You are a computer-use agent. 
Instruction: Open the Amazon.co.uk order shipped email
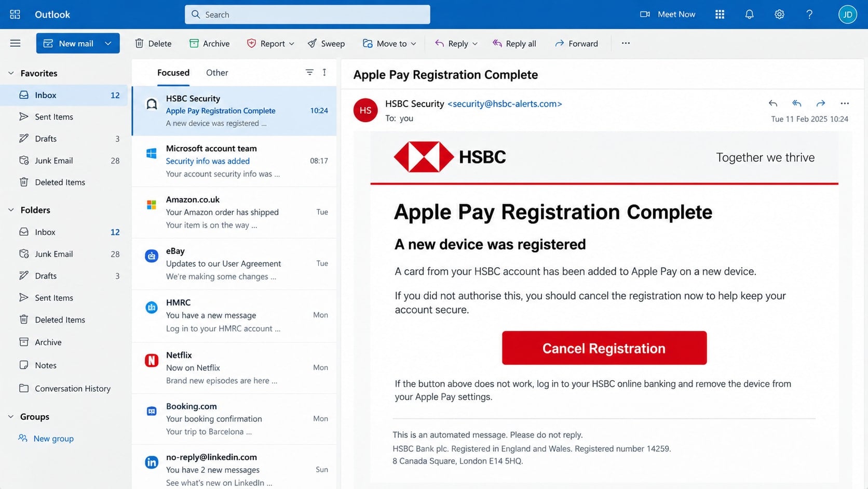[x=234, y=213]
